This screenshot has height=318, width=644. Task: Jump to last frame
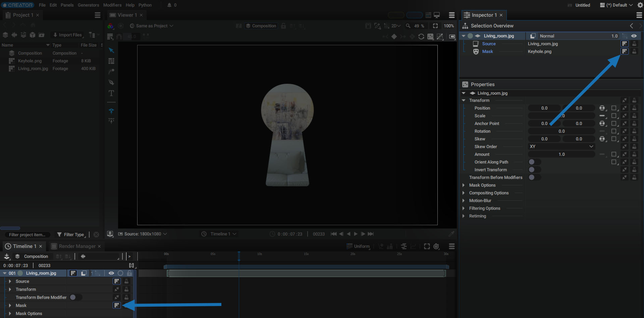pos(371,234)
